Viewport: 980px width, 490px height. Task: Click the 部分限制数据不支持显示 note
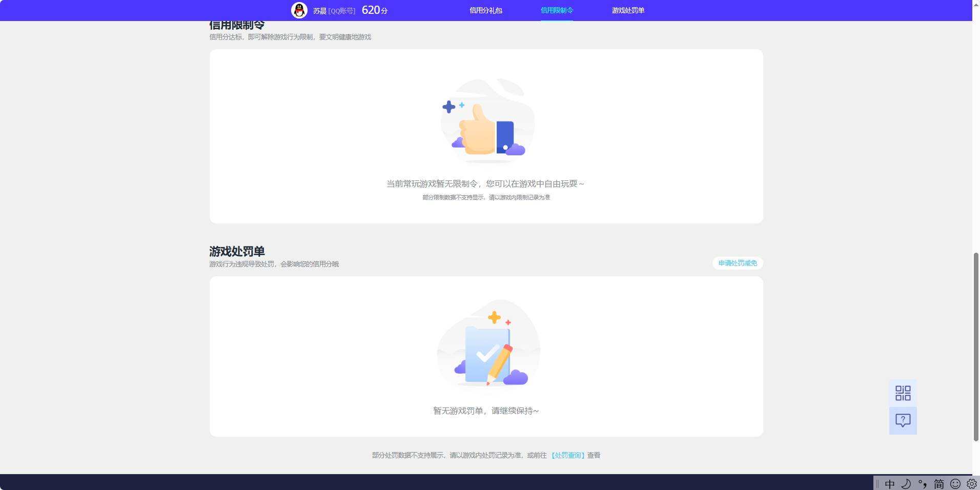pyautogui.click(x=486, y=197)
